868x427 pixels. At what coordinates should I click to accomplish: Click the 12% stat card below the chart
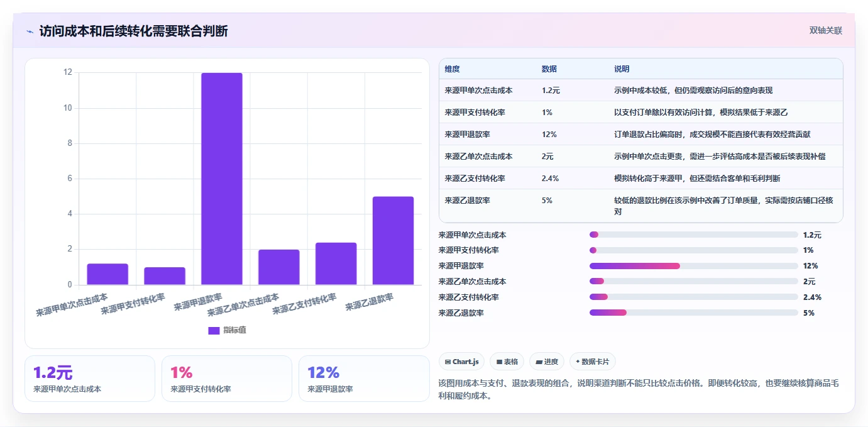[x=364, y=379]
